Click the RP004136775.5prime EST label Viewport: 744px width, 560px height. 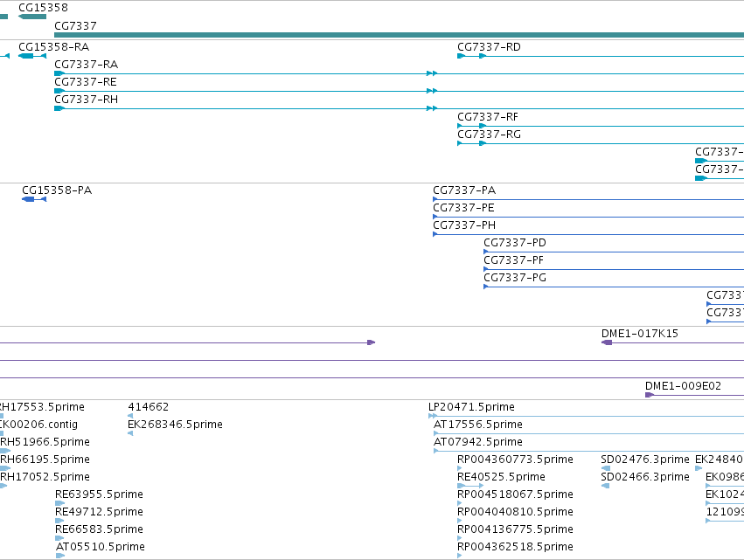515,529
